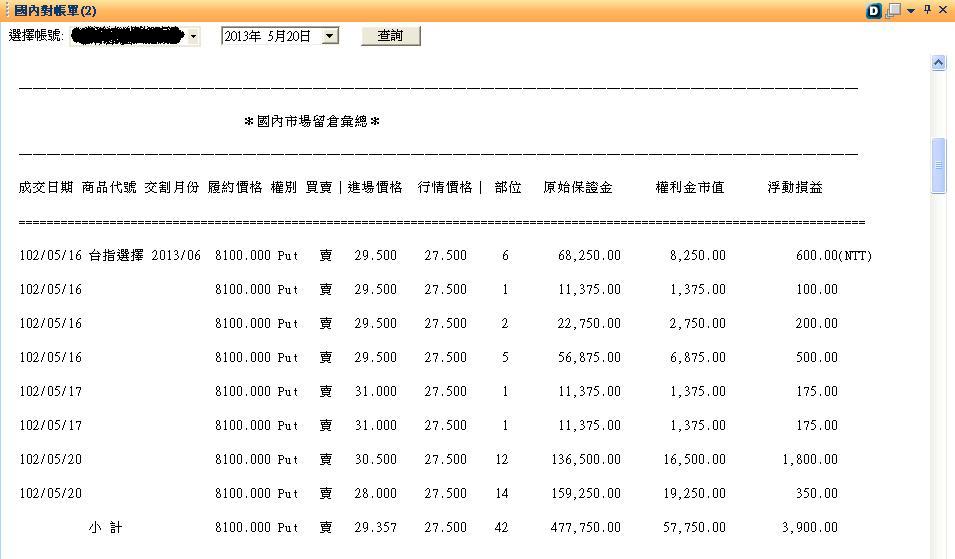Click the 29.357 average entry price
The image size is (955, 559).
click(x=376, y=528)
